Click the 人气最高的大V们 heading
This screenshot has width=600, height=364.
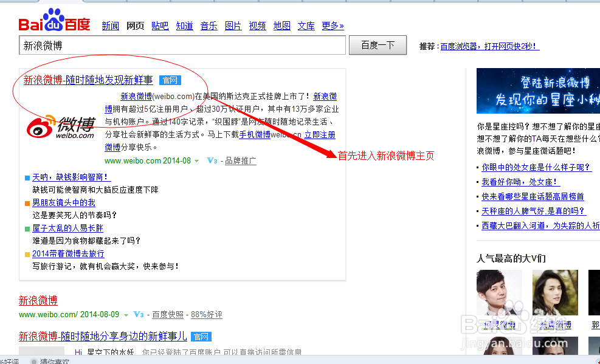tap(511, 258)
